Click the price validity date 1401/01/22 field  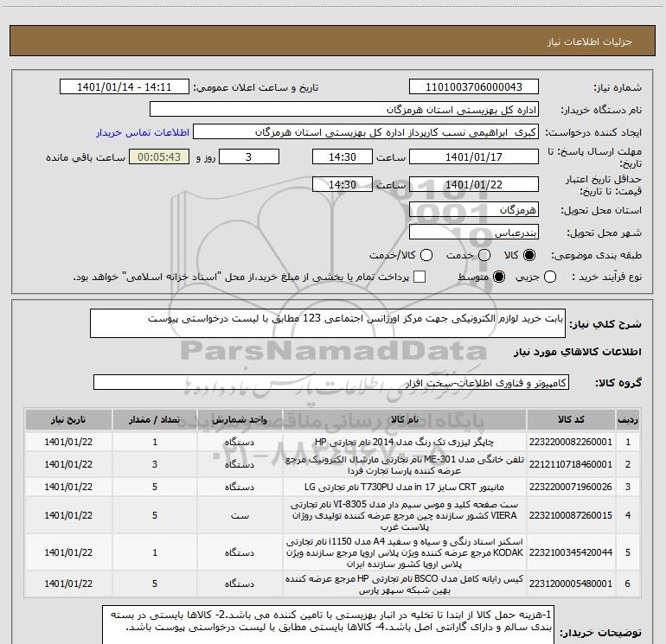(x=474, y=185)
